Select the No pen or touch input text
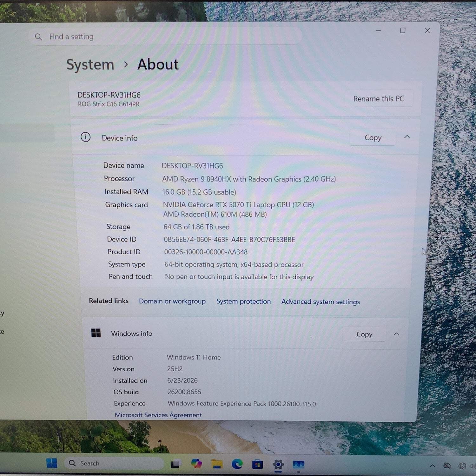The width and height of the screenshot is (476, 476). 239,277
